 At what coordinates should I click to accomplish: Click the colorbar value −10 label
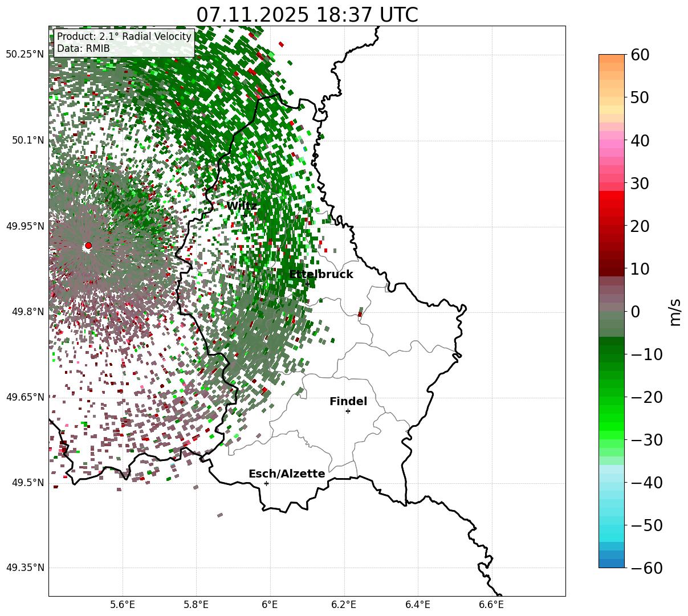646,354
